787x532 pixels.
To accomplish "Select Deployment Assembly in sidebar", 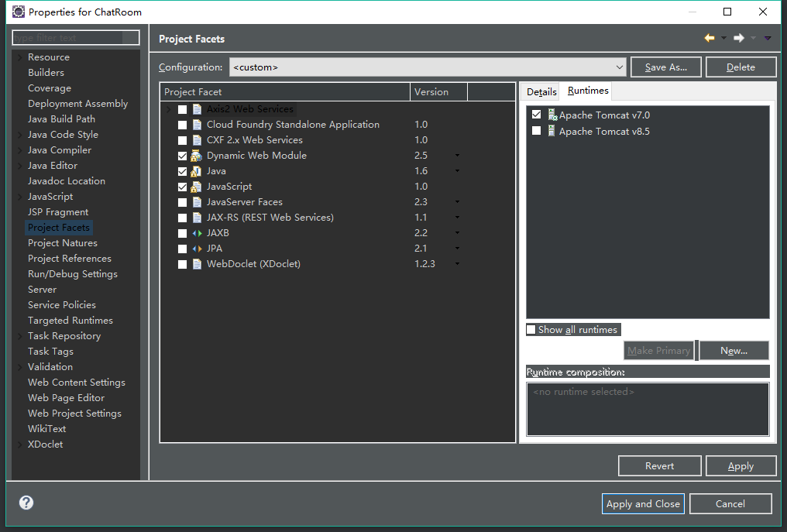I will (x=77, y=104).
